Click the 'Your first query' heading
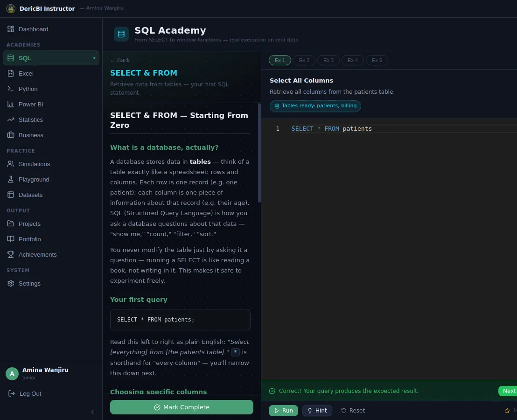Viewport: 517px width, 420px height. (139, 300)
